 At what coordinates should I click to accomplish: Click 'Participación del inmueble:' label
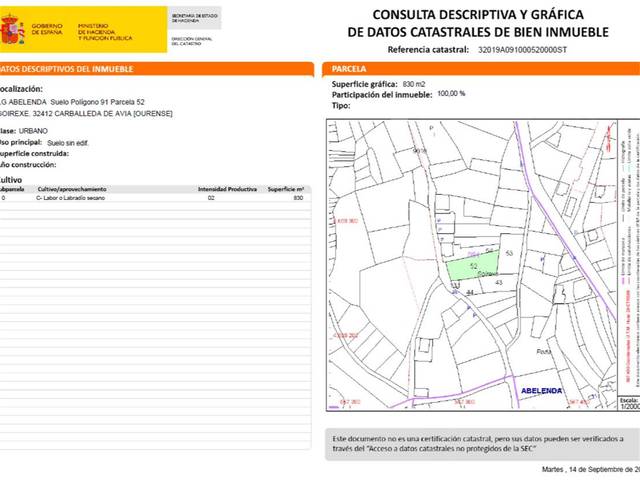382,95
